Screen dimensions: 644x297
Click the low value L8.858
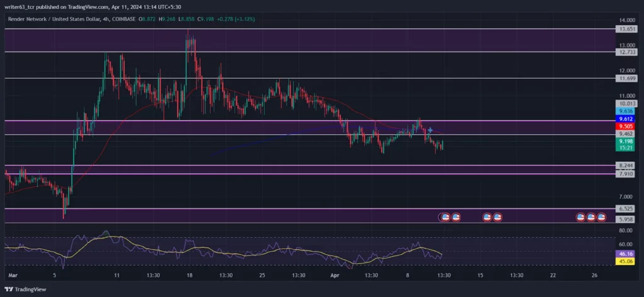point(187,20)
